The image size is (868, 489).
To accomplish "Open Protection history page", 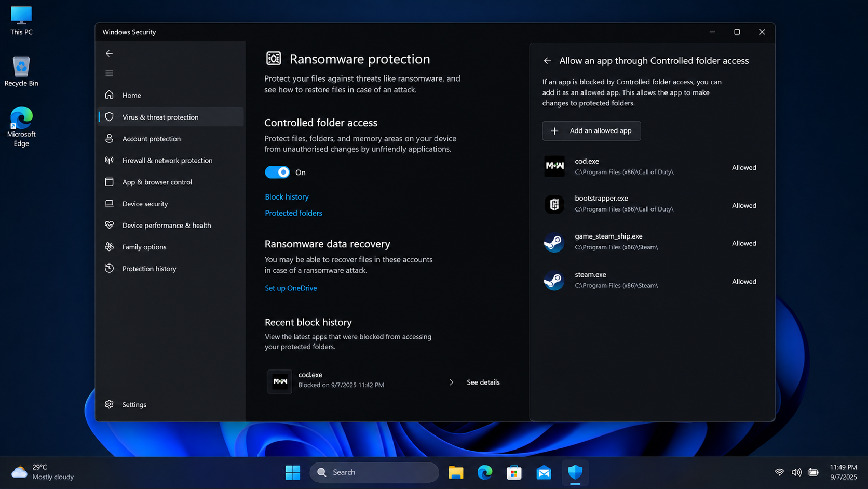I will pos(171,269).
